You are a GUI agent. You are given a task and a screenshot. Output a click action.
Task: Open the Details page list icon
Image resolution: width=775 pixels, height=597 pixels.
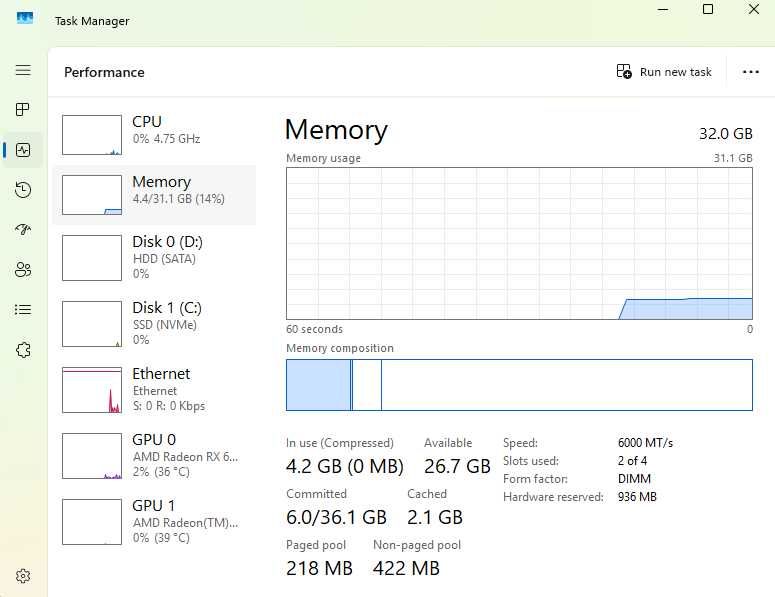click(x=23, y=310)
